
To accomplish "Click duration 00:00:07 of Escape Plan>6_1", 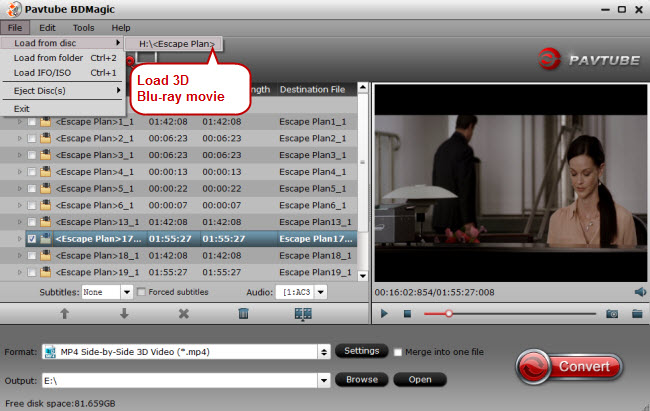I will point(168,205).
